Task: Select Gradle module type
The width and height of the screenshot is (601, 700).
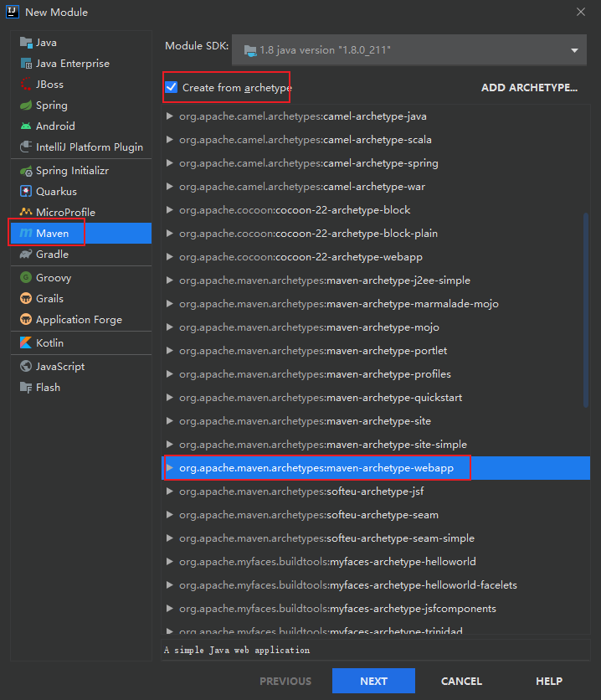Action: pos(81,254)
